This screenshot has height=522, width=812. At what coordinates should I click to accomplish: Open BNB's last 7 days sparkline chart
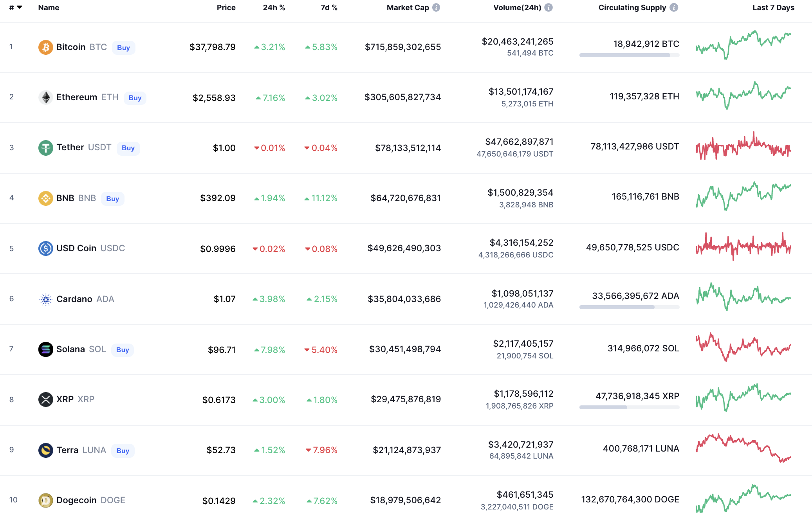point(743,196)
